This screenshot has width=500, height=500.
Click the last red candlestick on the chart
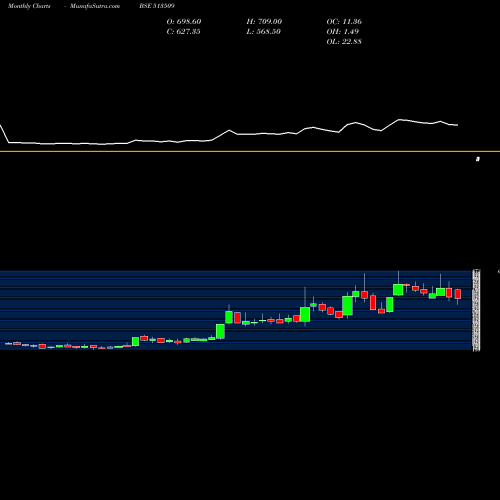[x=458, y=294]
